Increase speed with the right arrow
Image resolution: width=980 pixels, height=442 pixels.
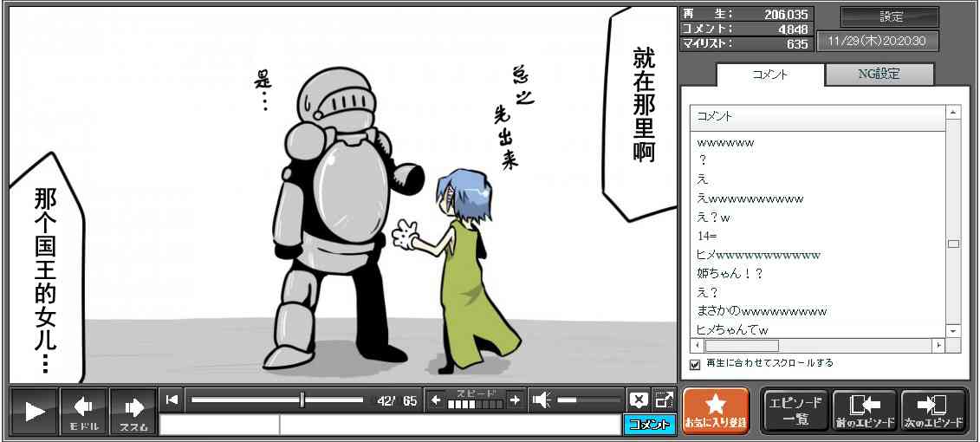515,400
